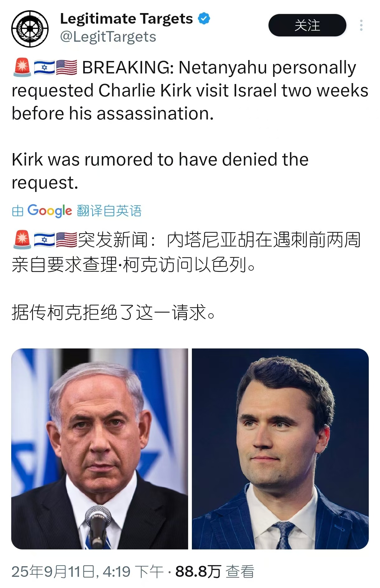Open the three-dot more options menu
Screen dimensions: 380x588
(361, 25)
